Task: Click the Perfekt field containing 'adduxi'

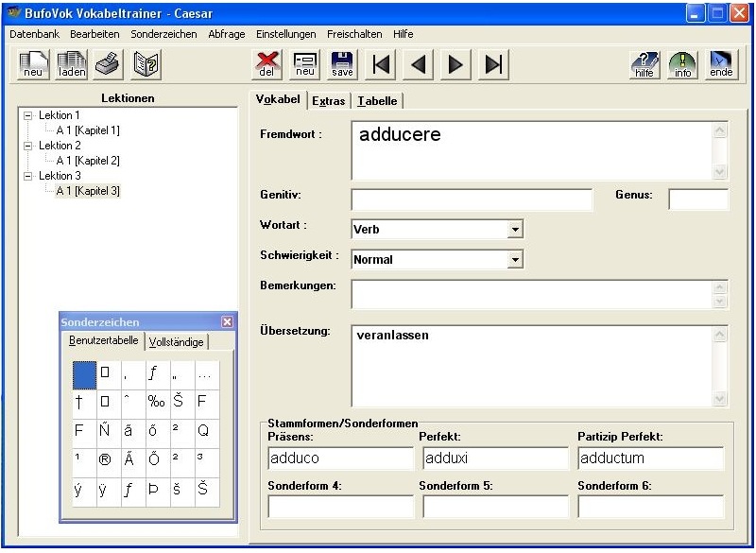Action: click(x=495, y=458)
